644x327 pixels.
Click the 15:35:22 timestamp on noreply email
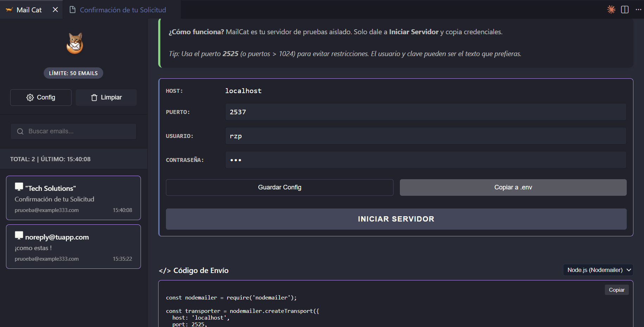(x=122, y=259)
